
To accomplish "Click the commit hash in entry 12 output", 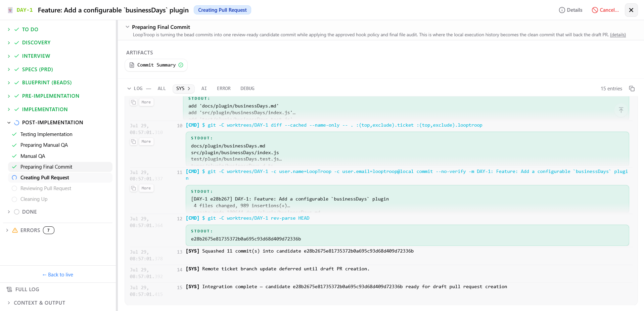I will pyautogui.click(x=246, y=239).
